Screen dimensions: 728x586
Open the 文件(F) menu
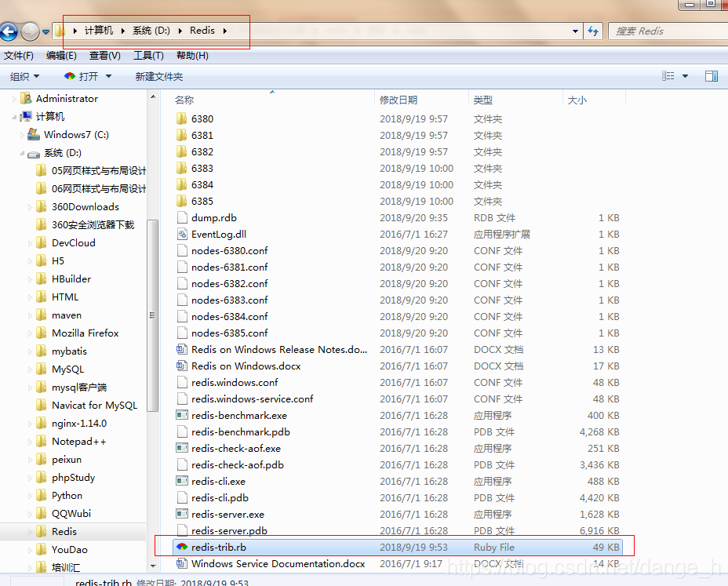(19, 56)
